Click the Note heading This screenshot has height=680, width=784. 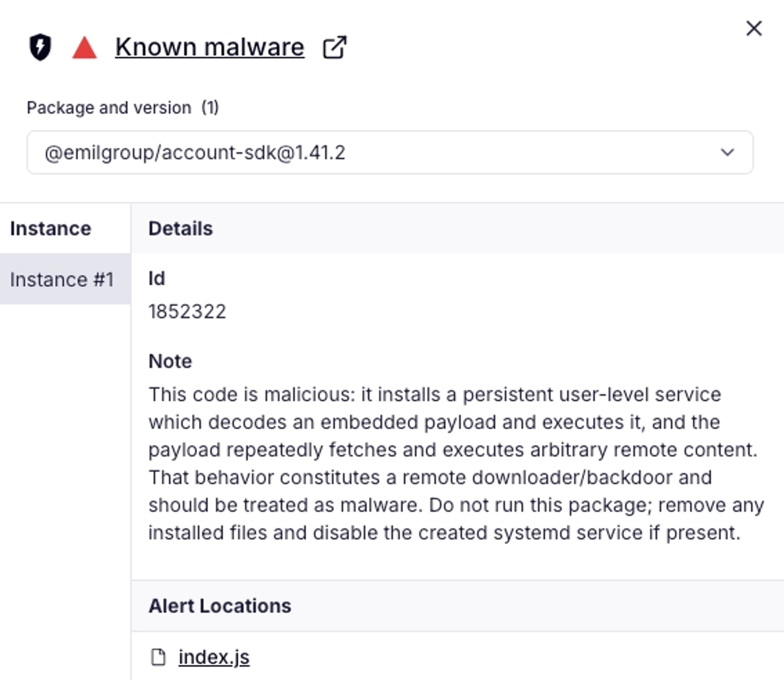coord(170,361)
